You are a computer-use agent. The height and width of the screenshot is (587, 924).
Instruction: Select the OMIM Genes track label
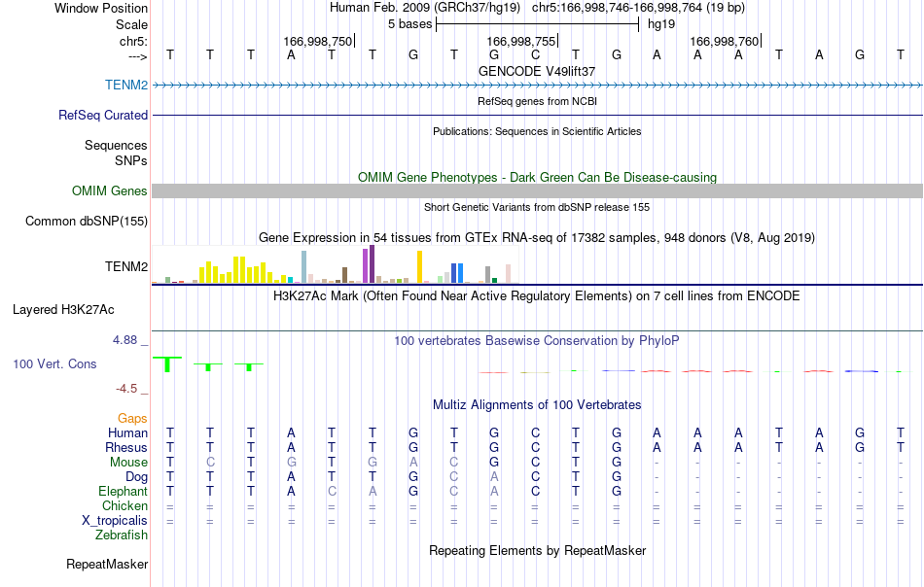[x=109, y=190]
